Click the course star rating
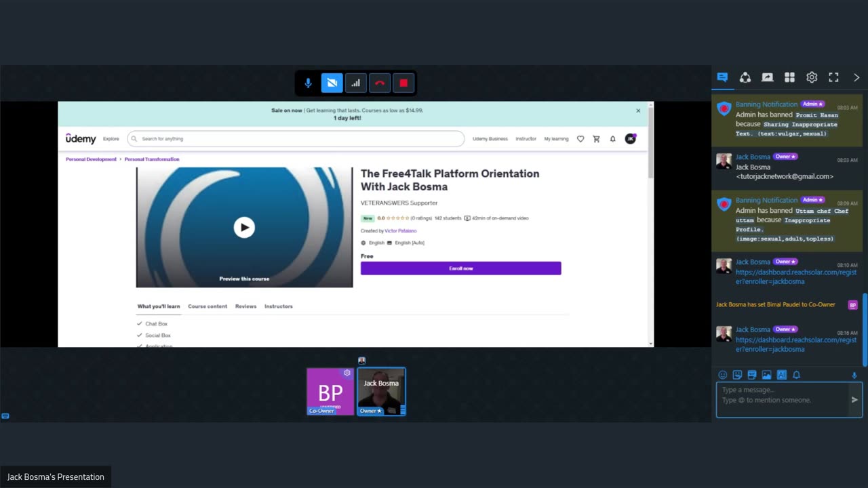 pyautogui.click(x=397, y=218)
